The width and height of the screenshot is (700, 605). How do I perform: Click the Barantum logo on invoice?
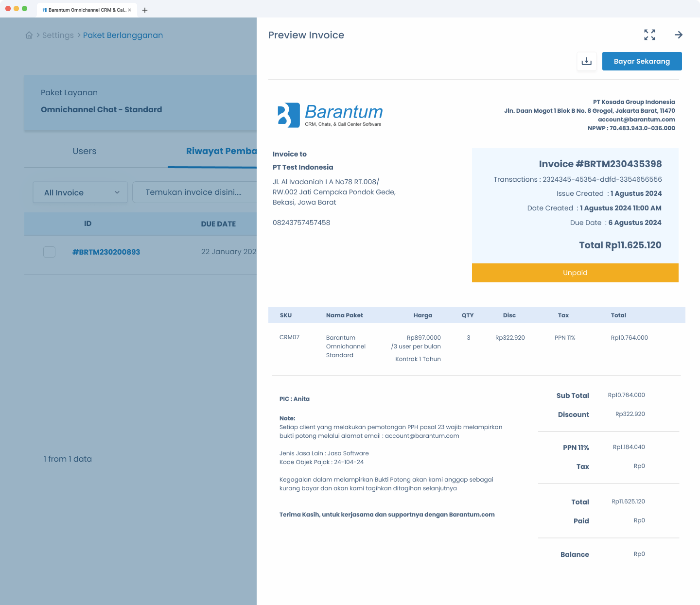(x=330, y=115)
